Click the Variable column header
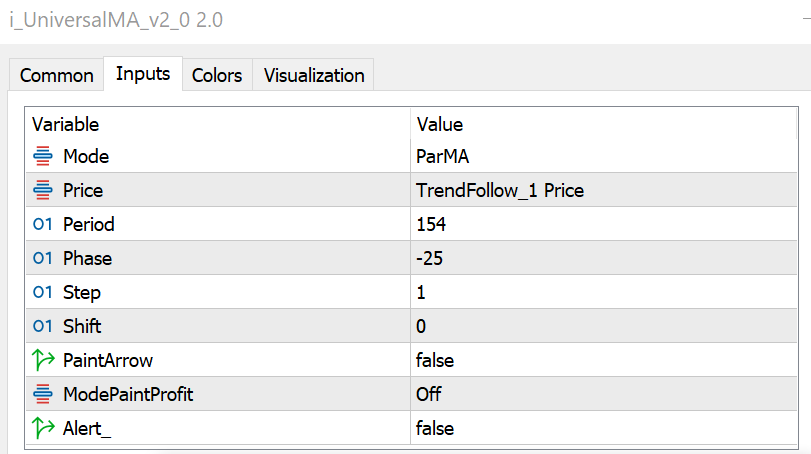The height and width of the screenshot is (454, 811). click(x=66, y=125)
